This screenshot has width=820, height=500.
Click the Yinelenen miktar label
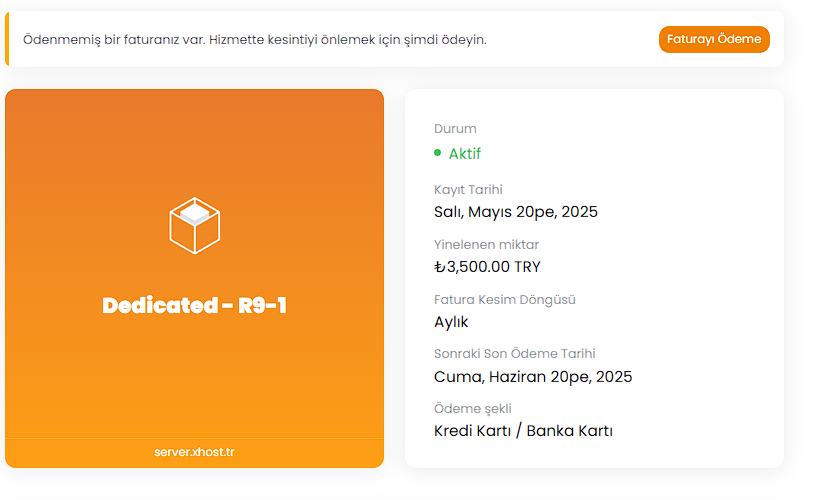click(486, 245)
